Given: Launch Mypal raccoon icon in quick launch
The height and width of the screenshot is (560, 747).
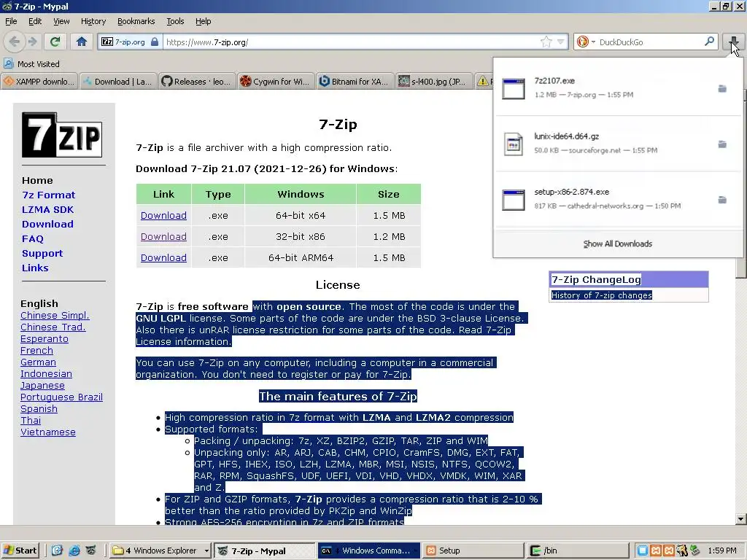Looking at the screenshot, I should coord(91,551).
